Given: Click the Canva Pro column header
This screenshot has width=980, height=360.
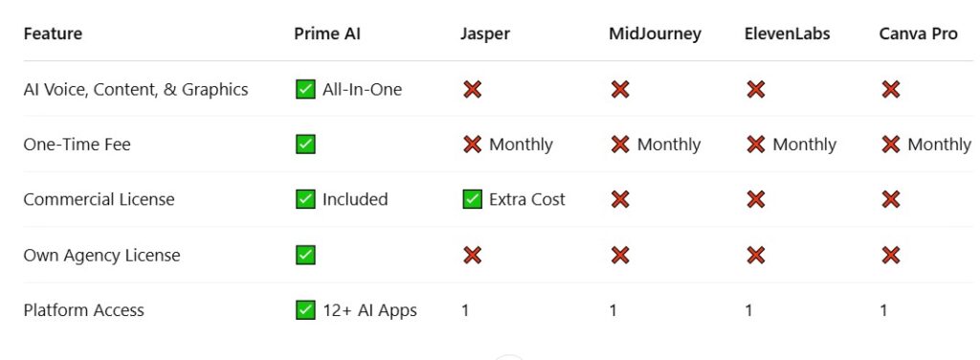Looking at the screenshot, I should coord(918,34).
